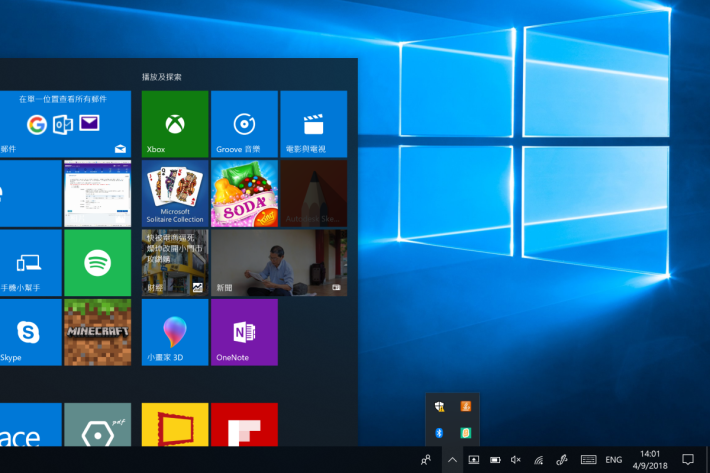Collapse the hidden icons tray chevron
710x473 pixels.
452,460
